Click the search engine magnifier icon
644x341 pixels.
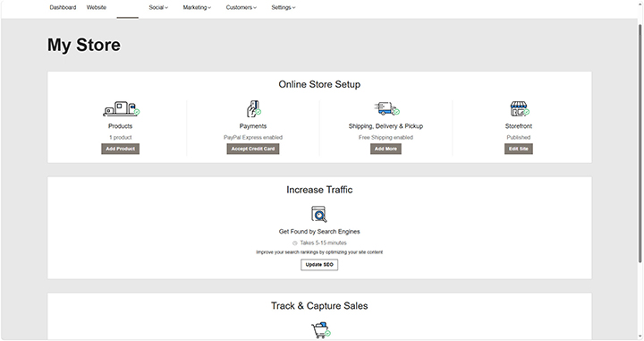point(319,214)
